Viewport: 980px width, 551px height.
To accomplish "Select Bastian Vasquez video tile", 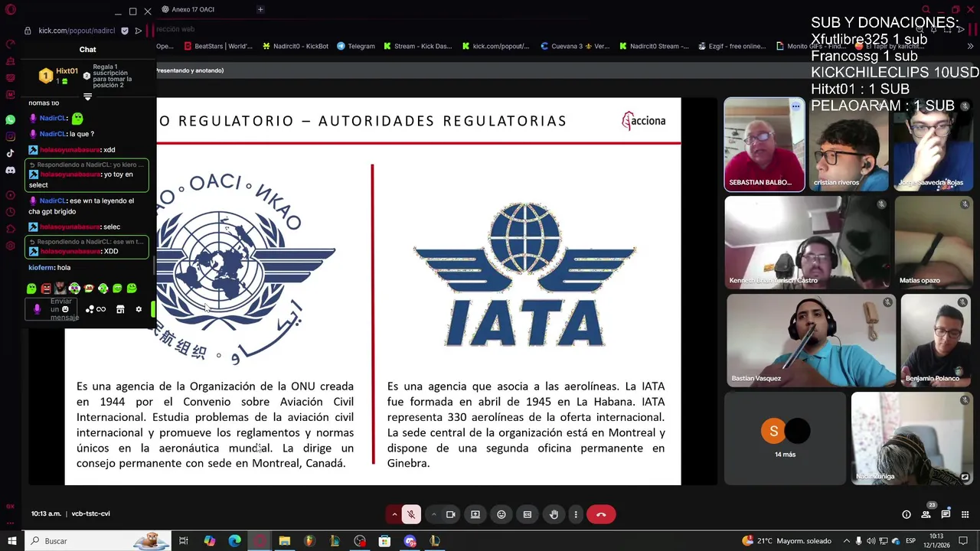I will [811, 340].
